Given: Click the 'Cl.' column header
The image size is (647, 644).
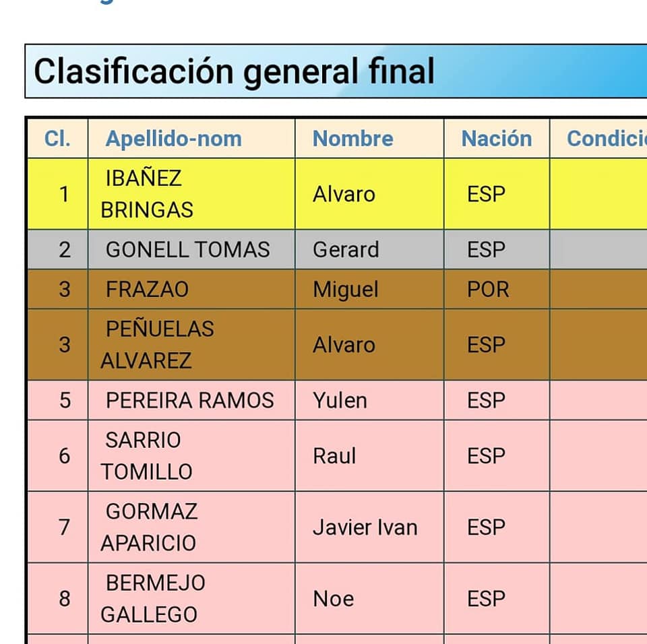Looking at the screenshot, I should click(x=57, y=138).
